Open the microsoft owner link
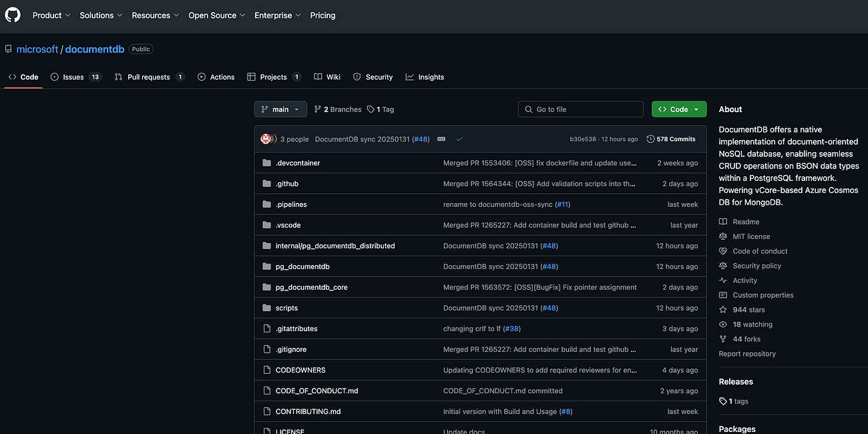The image size is (868, 434). pyautogui.click(x=37, y=49)
